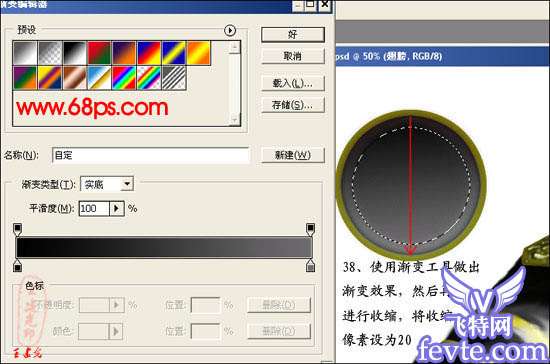
Task: Click the psd @ 50% document title bar
Action: tap(443, 56)
